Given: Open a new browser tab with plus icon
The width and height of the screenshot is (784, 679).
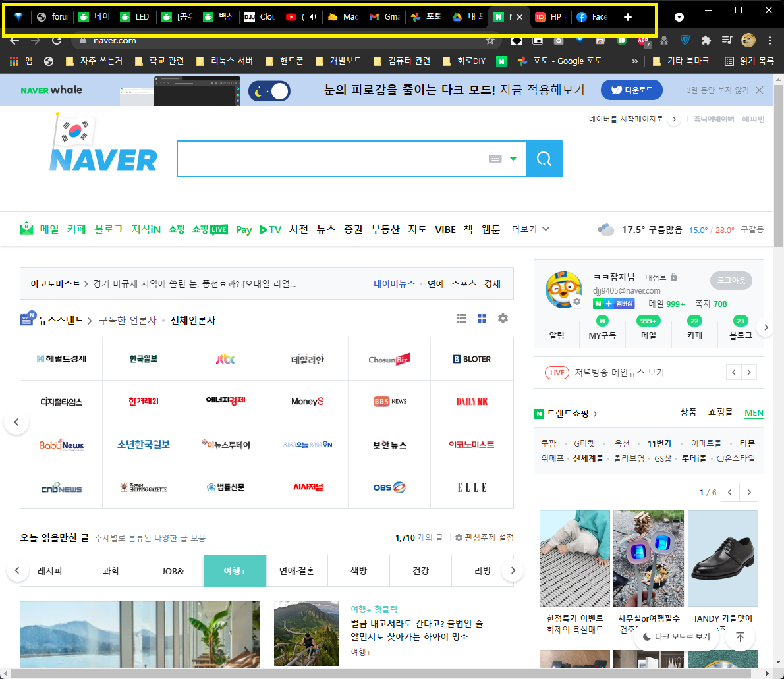Looking at the screenshot, I should 627,17.
